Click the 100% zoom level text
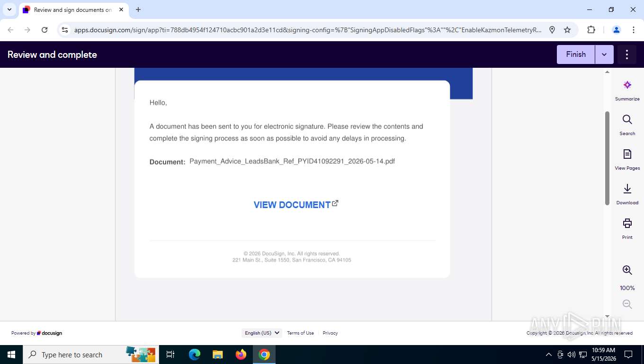 (627, 288)
